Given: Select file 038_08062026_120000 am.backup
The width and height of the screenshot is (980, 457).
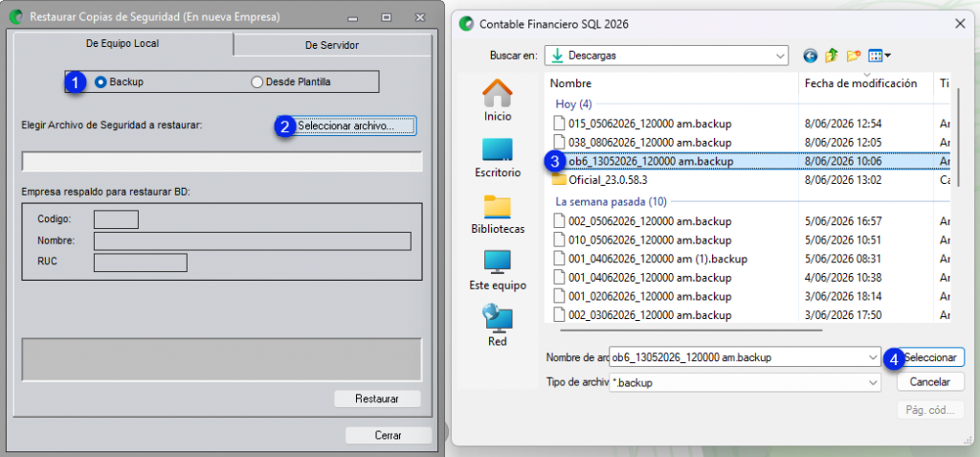Looking at the screenshot, I should coord(641,142).
